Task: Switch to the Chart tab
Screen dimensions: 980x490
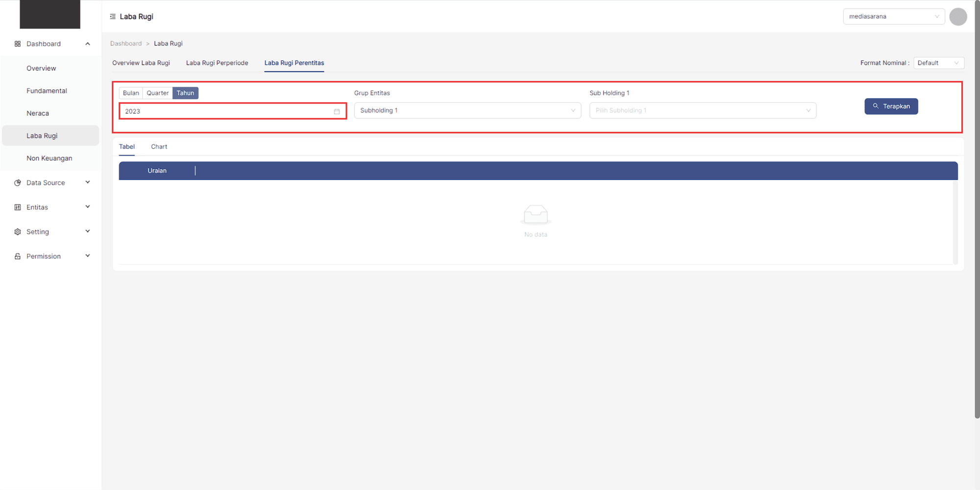Action: (x=159, y=147)
